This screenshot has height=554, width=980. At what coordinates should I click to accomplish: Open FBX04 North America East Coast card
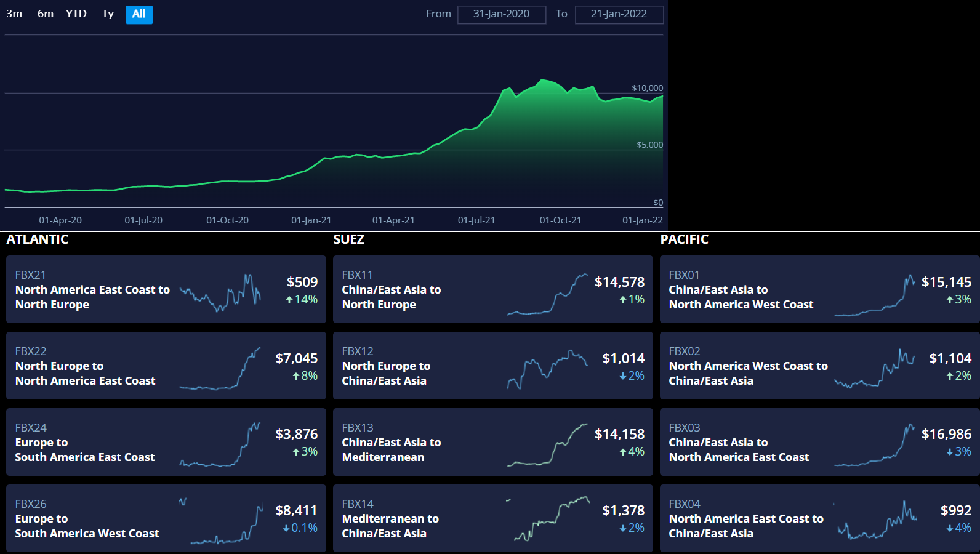point(746,519)
